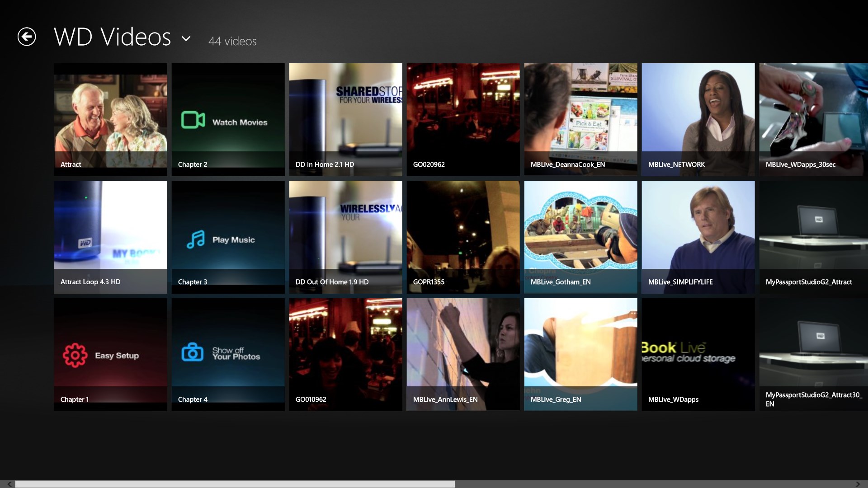Screen dimensions: 868x488
Task: Expand the WD Videos dropdown chevron
Action: tap(186, 38)
